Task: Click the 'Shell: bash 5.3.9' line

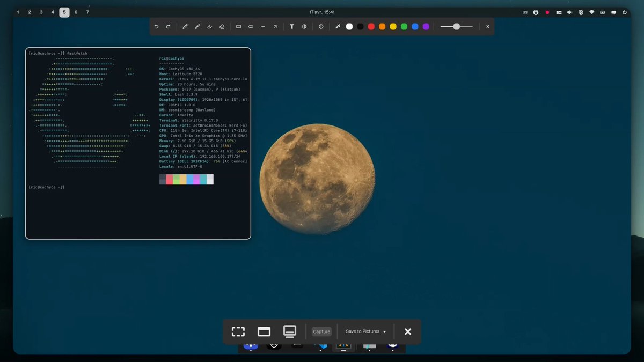Action: pyautogui.click(x=179, y=94)
